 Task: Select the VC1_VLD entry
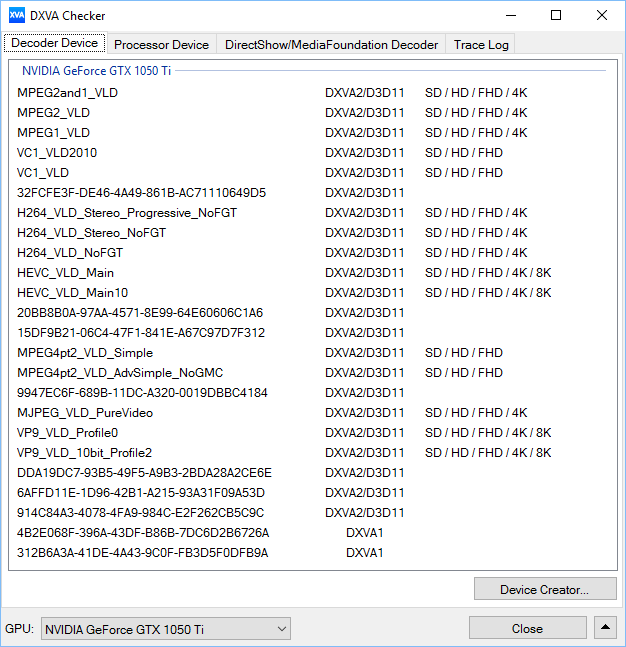(43, 172)
